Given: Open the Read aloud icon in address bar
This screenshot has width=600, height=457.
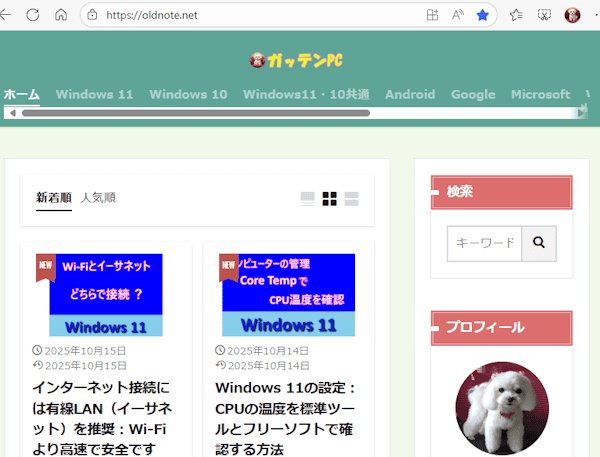Looking at the screenshot, I should (458, 15).
